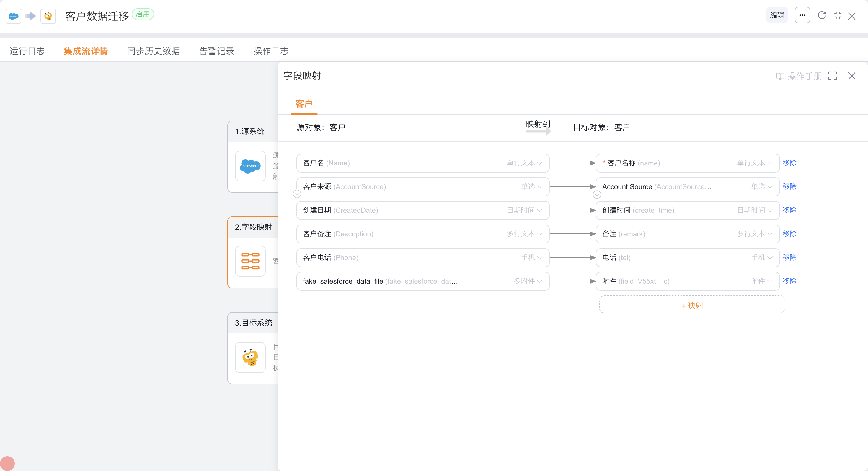Add a new mapping with +映射
Viewport: 868px width, 471px height.
pyautogui.click(x=692, y=306)
